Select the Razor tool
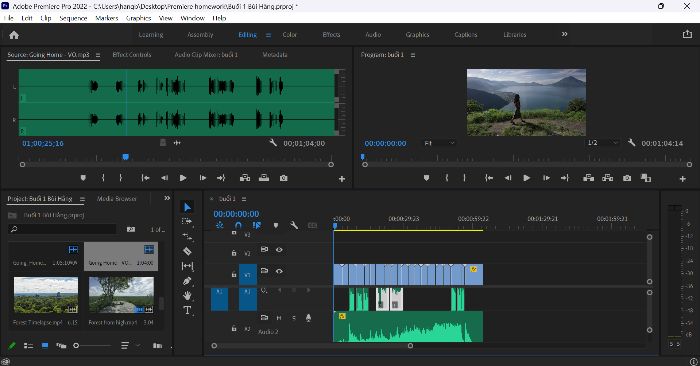 coord(187,251)
